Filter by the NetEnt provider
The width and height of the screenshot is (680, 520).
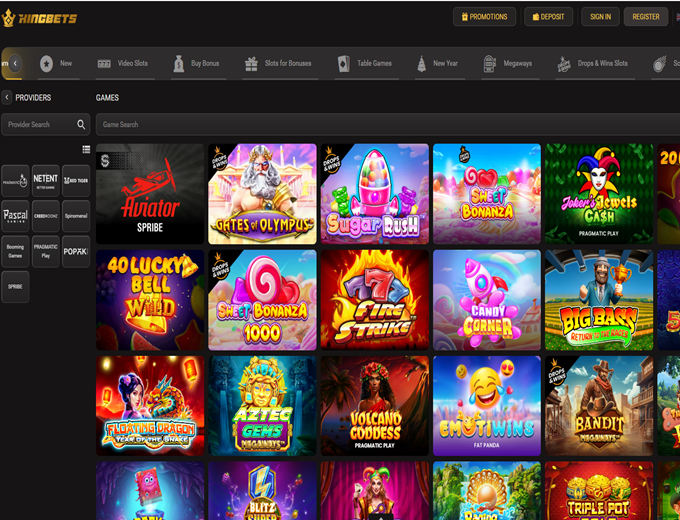(46, 180)
